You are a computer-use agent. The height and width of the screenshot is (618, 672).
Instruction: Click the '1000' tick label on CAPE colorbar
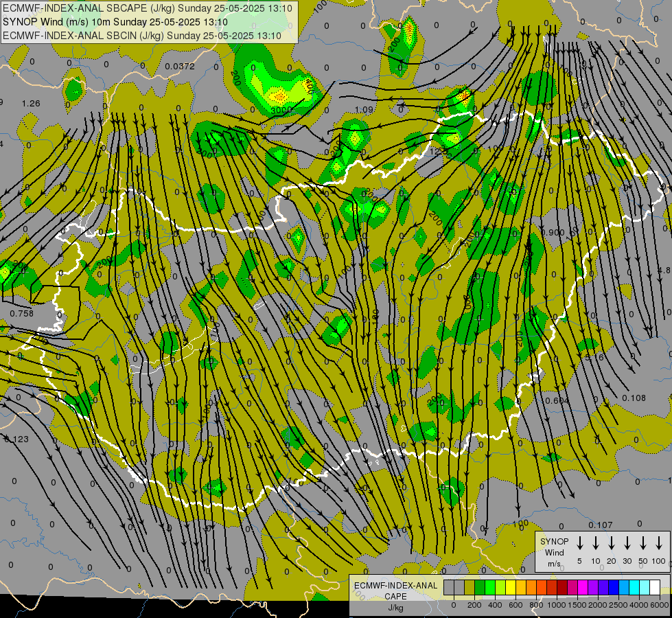pos(556,605)
